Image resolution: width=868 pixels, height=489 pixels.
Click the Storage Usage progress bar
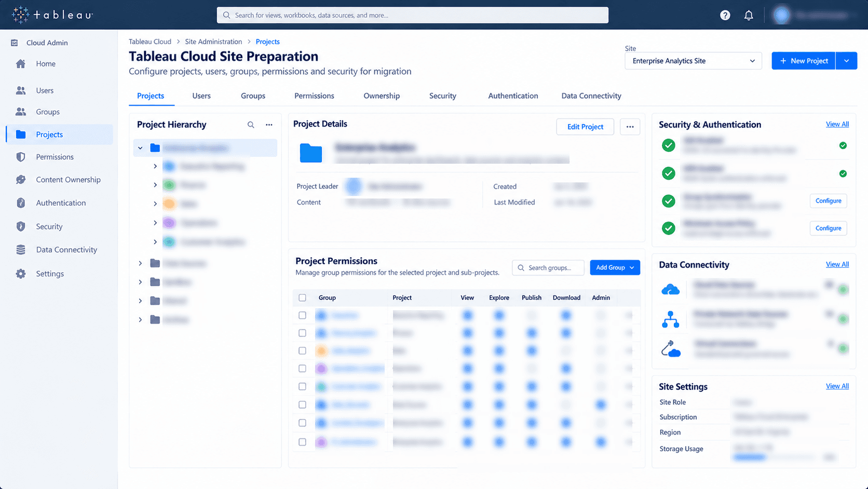point(774,457)
